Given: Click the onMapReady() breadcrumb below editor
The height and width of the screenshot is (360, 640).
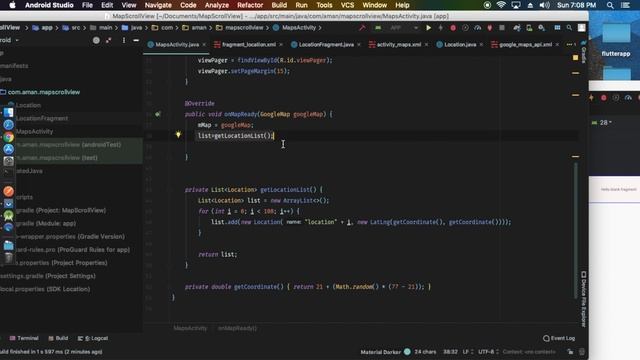Looking at the screenshot, I should [x=237, y=328].
